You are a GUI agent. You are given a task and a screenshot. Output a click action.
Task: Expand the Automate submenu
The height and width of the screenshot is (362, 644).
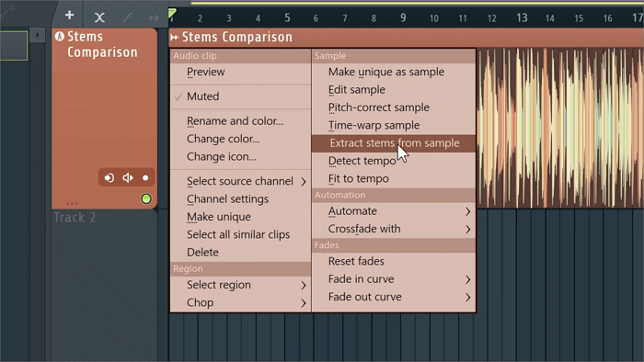pos(394,211)
